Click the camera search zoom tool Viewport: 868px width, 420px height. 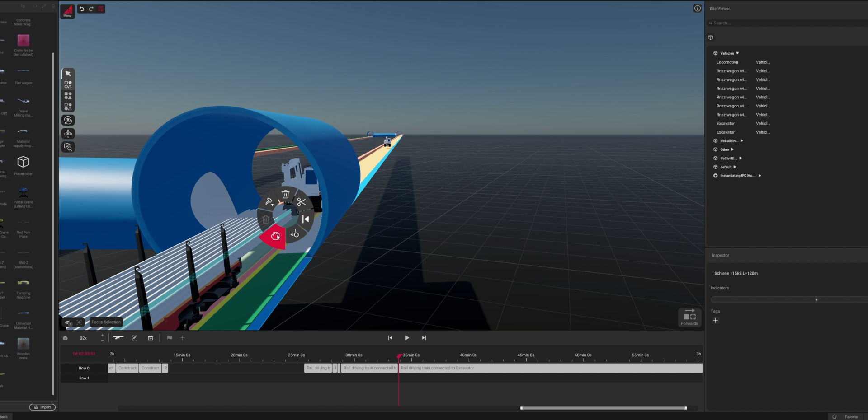click(68, 147)
